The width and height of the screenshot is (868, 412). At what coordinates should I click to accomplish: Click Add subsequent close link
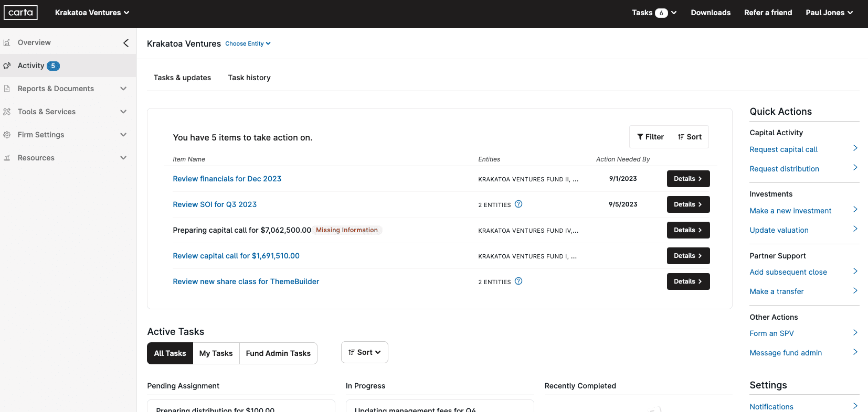point(788,272)
